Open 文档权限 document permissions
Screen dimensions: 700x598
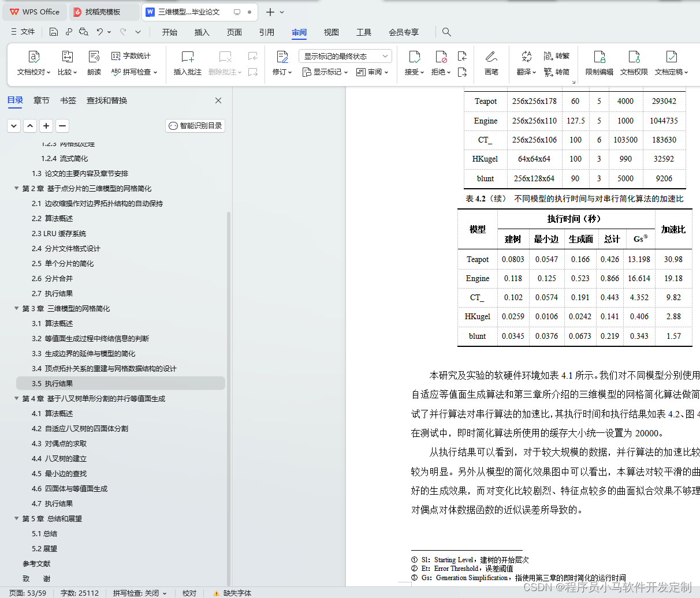[x=634, y=63]
